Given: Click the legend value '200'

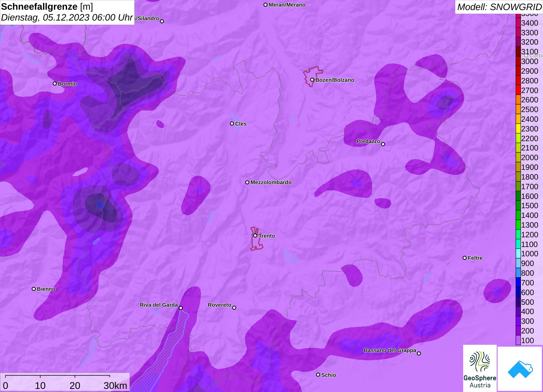Looking at the screenshot, I should click(x=527, y=331).
